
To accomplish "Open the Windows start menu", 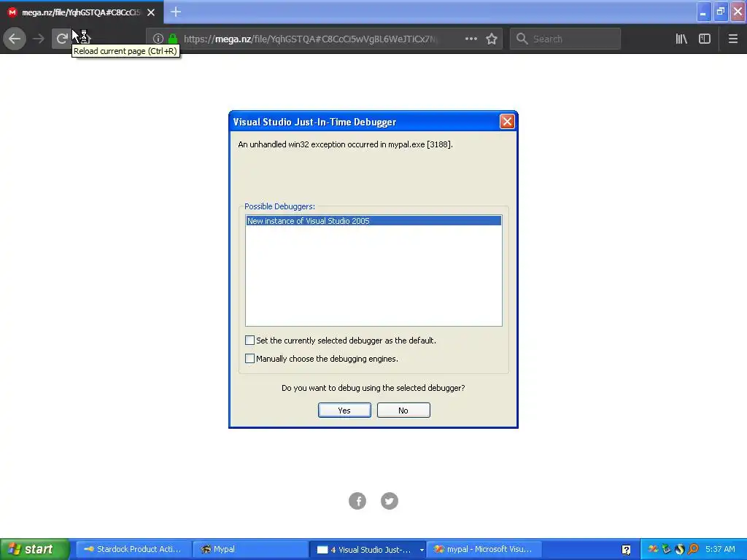I will point(35,549).
